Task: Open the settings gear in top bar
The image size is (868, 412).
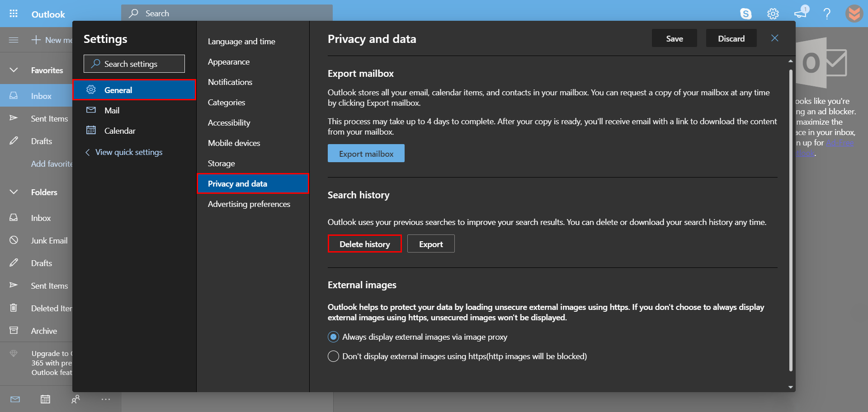Action: pyautogui.click(x=773, y=14)
